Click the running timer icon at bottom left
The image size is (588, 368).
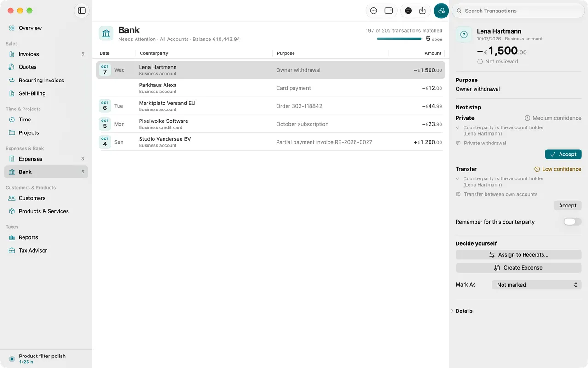pos(12,359)
